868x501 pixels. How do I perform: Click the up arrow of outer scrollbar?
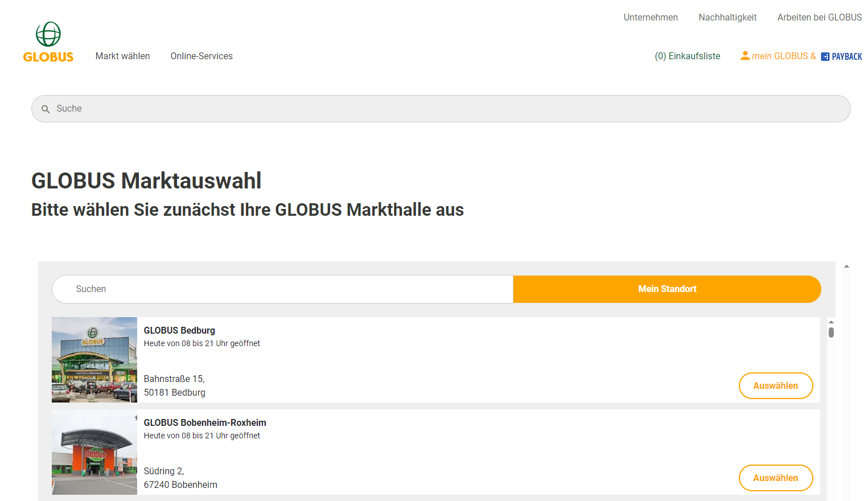point(847,266)
